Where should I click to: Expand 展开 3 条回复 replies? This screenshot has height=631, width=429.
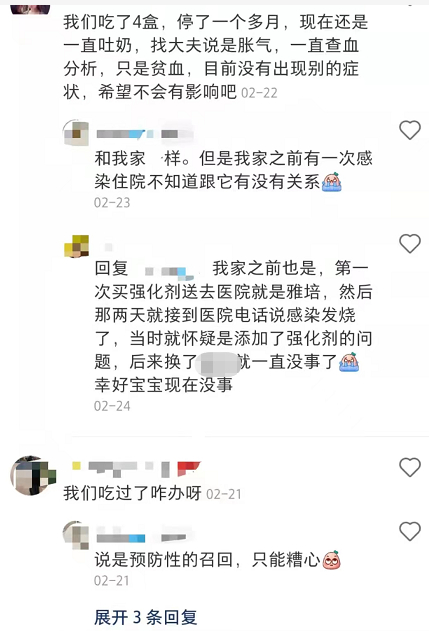tap(146, 617)
